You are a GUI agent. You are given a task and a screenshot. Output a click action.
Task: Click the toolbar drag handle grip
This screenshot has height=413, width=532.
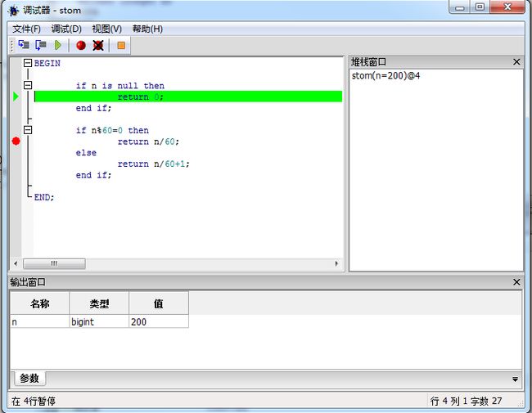pyautogui.click(x=12, y=45)
